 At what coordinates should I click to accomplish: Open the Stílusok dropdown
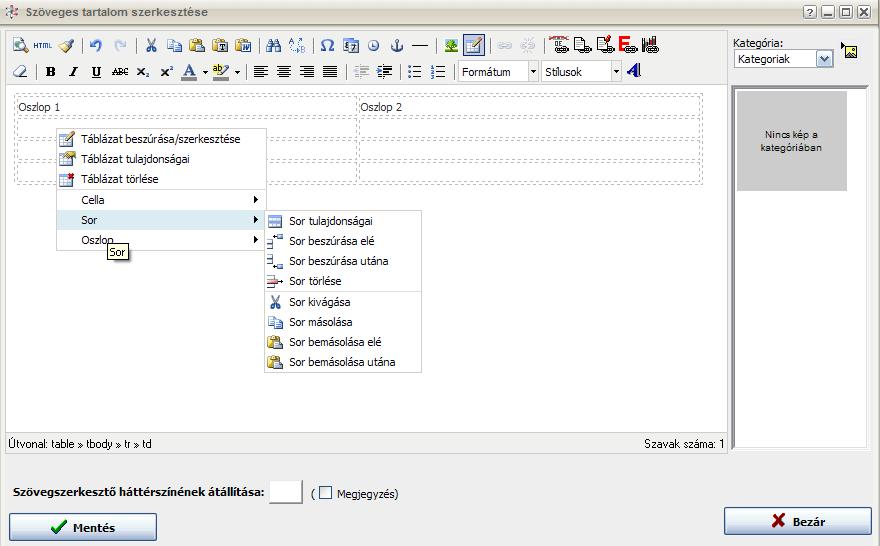(582, 72)
